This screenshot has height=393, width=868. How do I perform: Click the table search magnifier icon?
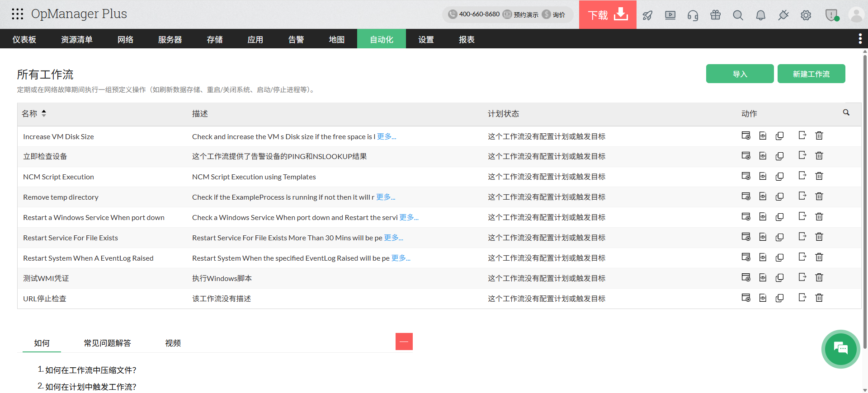pyautogui.click(x=846, y=112)
